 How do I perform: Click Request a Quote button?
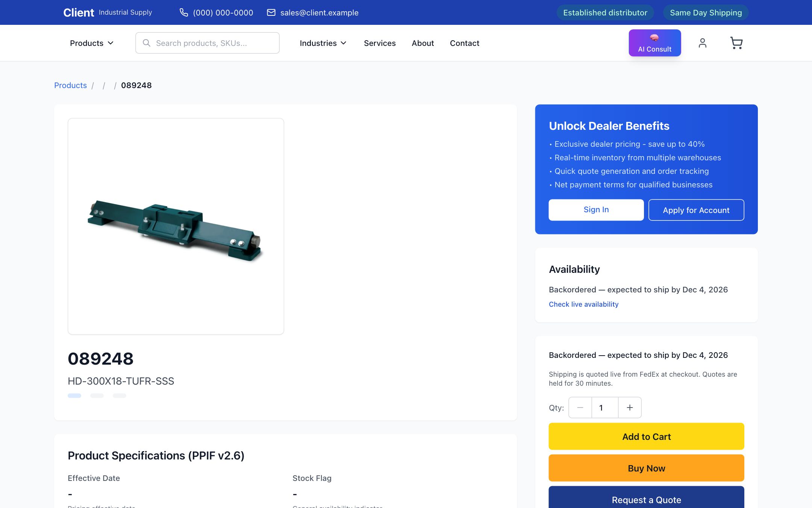point(646,497)
